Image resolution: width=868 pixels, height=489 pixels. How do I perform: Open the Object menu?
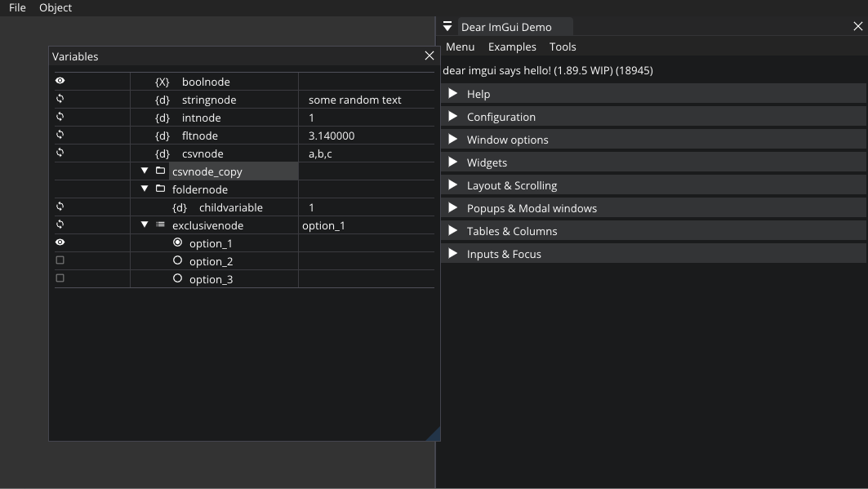[x=56, y=7]
